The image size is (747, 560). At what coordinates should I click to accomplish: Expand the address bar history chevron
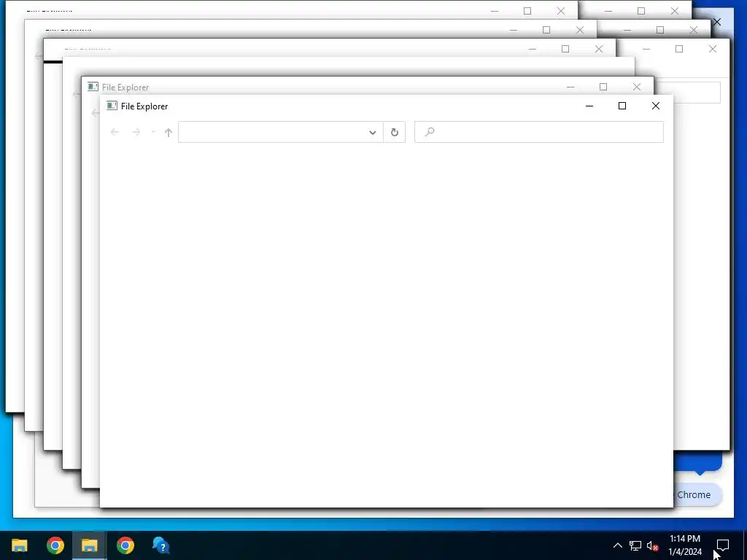(x=373, y=133)
